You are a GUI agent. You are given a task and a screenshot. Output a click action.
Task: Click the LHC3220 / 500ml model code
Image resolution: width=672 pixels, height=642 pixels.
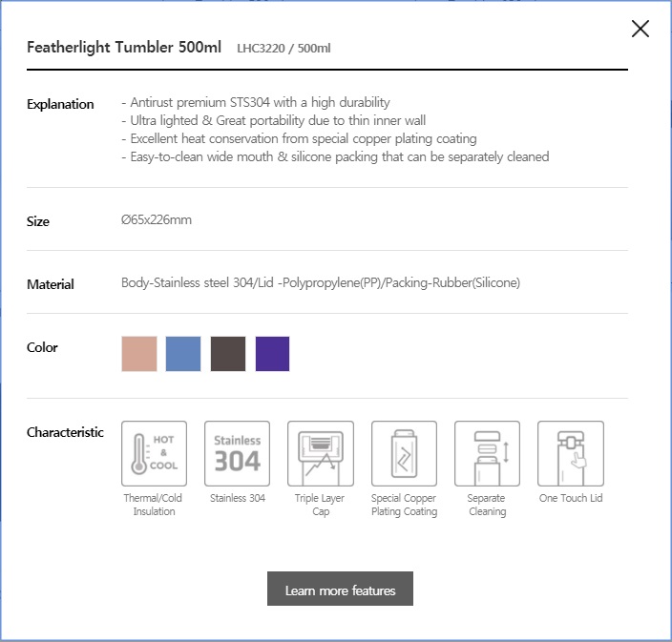(283, 49)
